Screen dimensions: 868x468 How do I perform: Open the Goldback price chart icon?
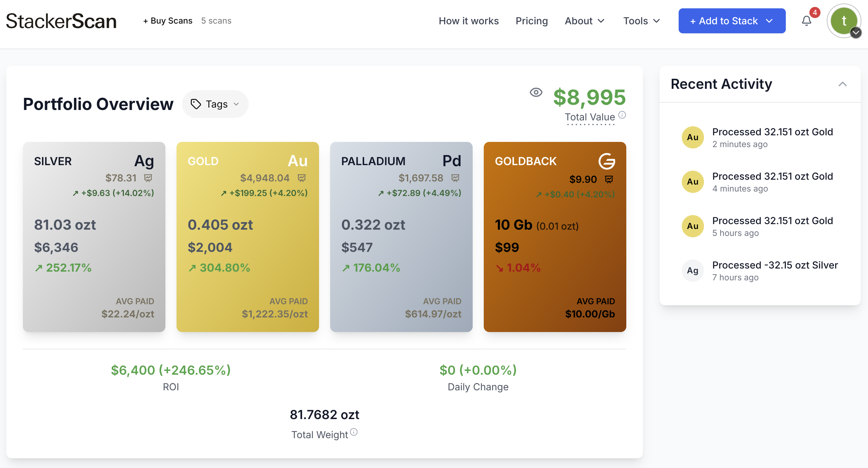tap(609, 179)
